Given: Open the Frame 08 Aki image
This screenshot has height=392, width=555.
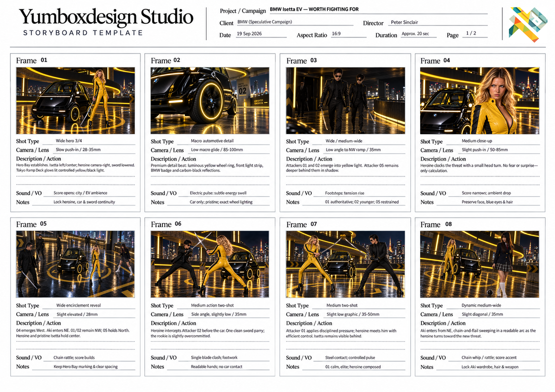Looking at the screenshot, I should point(480,264).
